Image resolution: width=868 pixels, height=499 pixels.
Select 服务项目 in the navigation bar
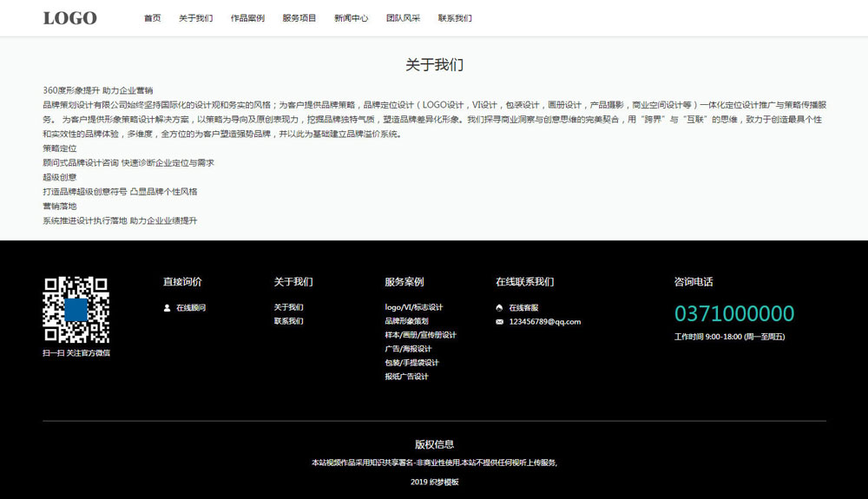299,18
